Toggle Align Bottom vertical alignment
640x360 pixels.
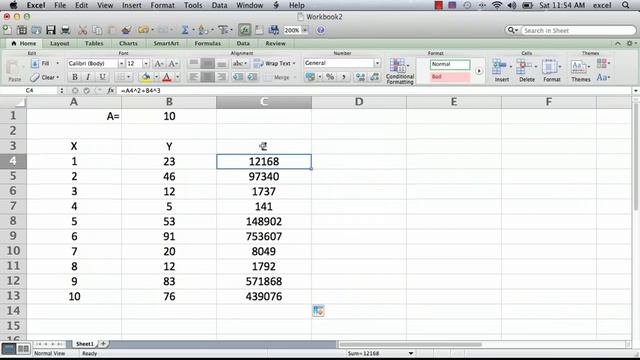[x=221, y=63]
